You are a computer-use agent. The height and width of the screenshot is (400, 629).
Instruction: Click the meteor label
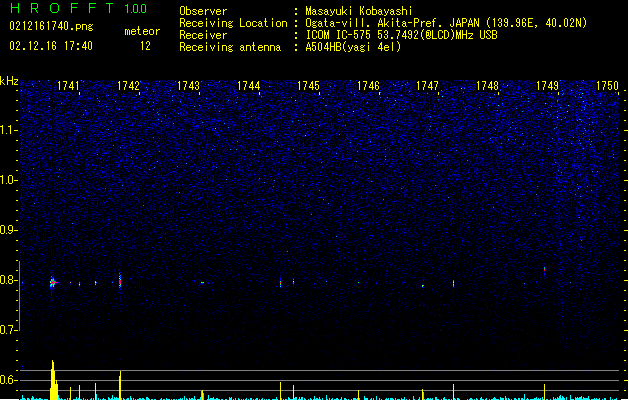[142, 31]
